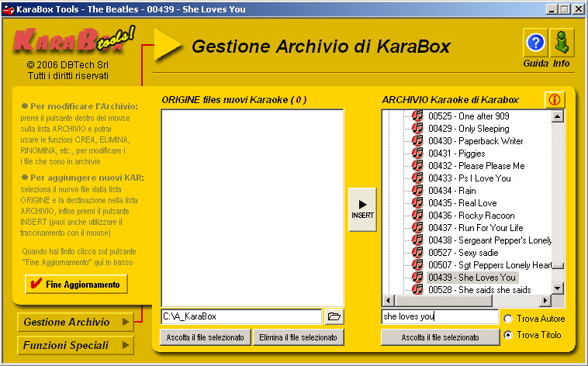Click the archive list scroll right arrow
Image resolution: width=588 pixels, height=366 pixels.
point(545,300)
